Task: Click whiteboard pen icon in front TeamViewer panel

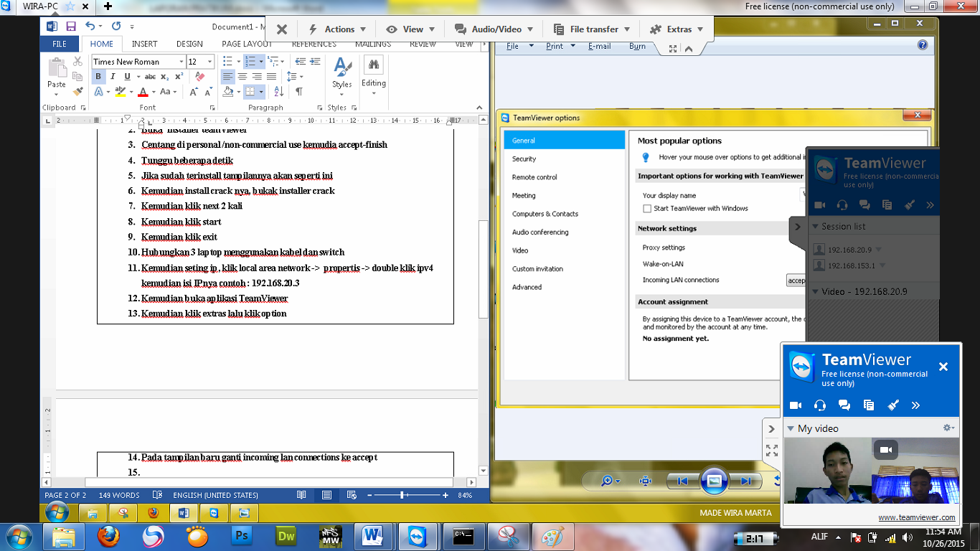Action: (x=893, y=405)
